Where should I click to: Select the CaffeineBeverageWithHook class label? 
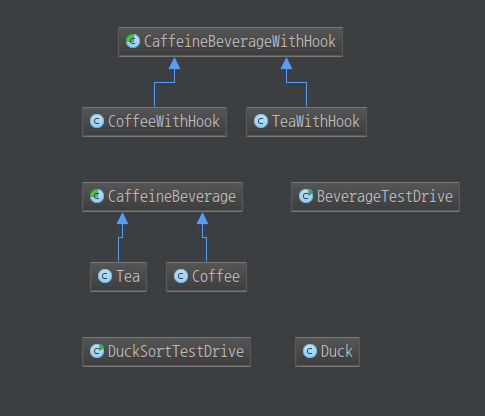coord(240,42)
